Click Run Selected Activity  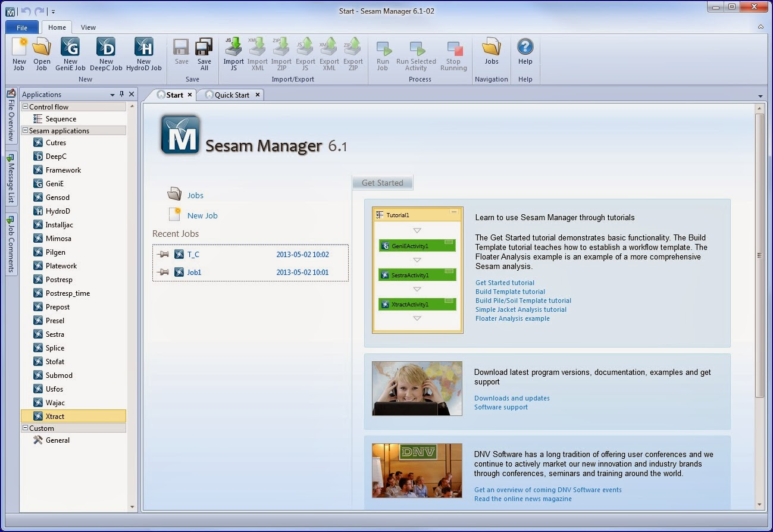(x=416, y=54)
